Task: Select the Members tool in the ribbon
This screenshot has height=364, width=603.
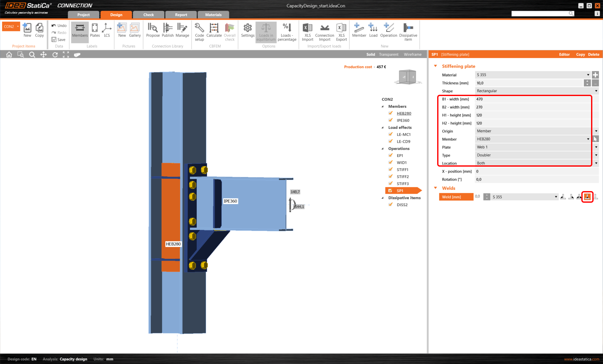Action: point(79,31)
